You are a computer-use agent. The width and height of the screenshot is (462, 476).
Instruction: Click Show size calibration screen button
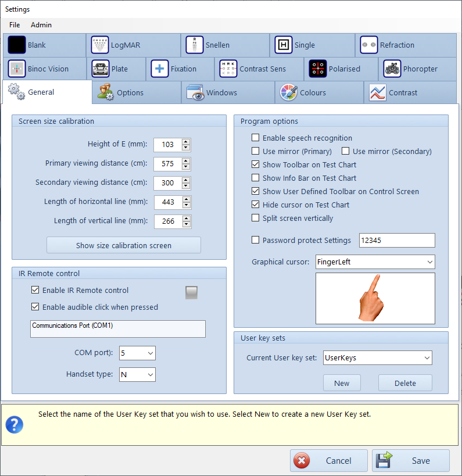[124, 245]
